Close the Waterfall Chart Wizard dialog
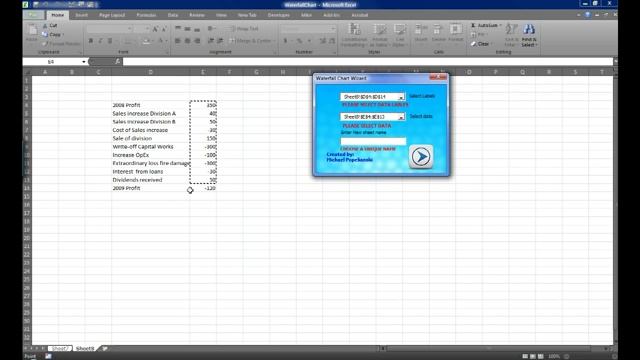The height and width of the screenshot is (360, 640). pos(438,77)
